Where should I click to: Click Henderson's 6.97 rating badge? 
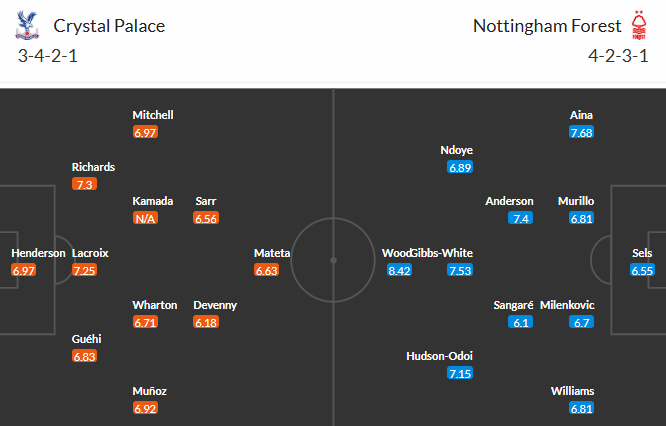click(24, 270)
